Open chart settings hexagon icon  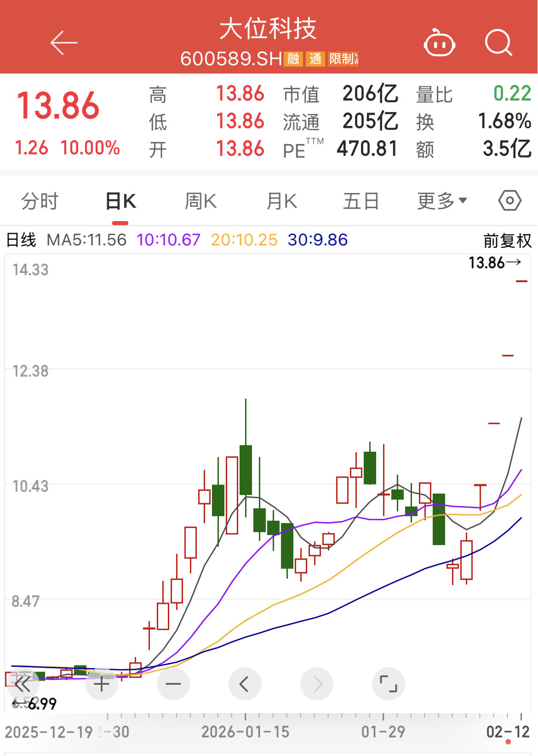(x=509, y=201)
